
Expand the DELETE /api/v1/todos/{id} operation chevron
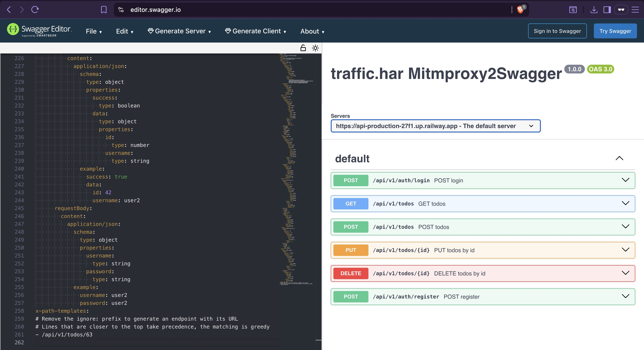(x=625, y=273)
